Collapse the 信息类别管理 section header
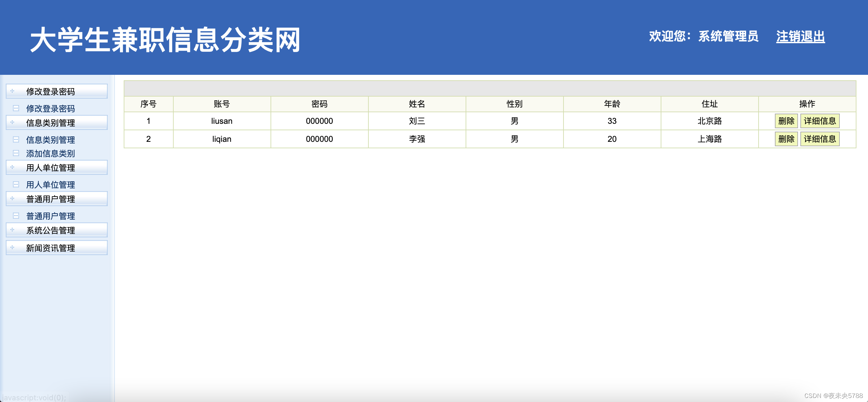 pos(51,123)
